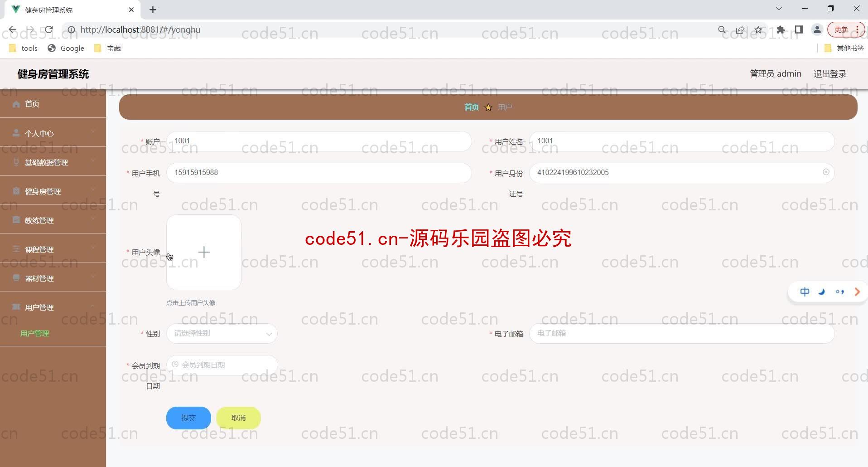Click the browser address bar URL

pos(140,29)
